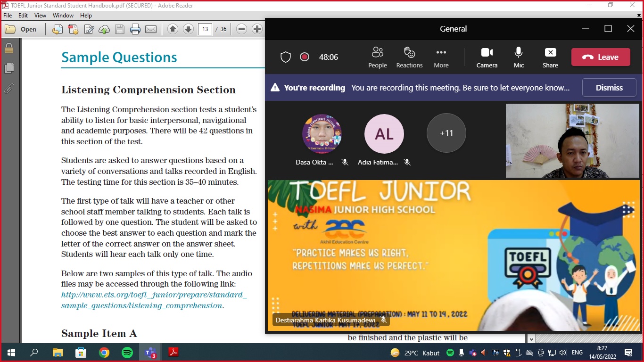Screen dimensions: 644x362
Task: Zoom in with the plus button
Action: (x=257, y=29)
